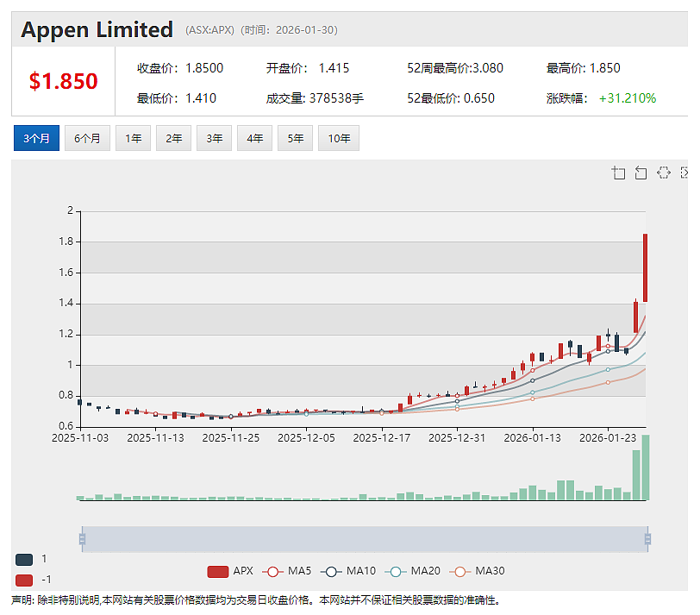The height and width of the screenshot is (615, 700).
Task: Click the (ASX:APX) ticker text
Action: tap(209, 30)
